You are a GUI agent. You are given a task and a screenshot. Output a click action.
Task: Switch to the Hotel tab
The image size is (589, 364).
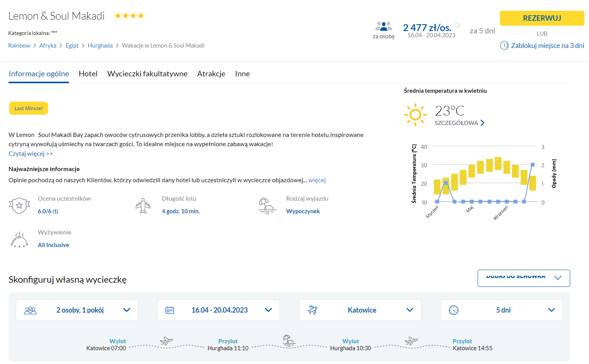pyautogui.click(x=88, y=74)
